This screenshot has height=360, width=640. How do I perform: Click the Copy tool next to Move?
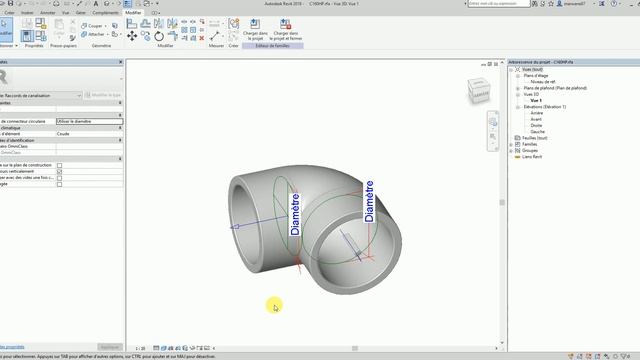point(145,36)
